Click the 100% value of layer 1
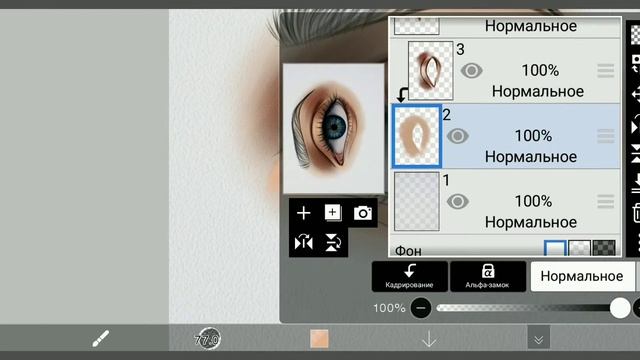Viewport: 640px width, 360px height. click(x=533, y=201)
